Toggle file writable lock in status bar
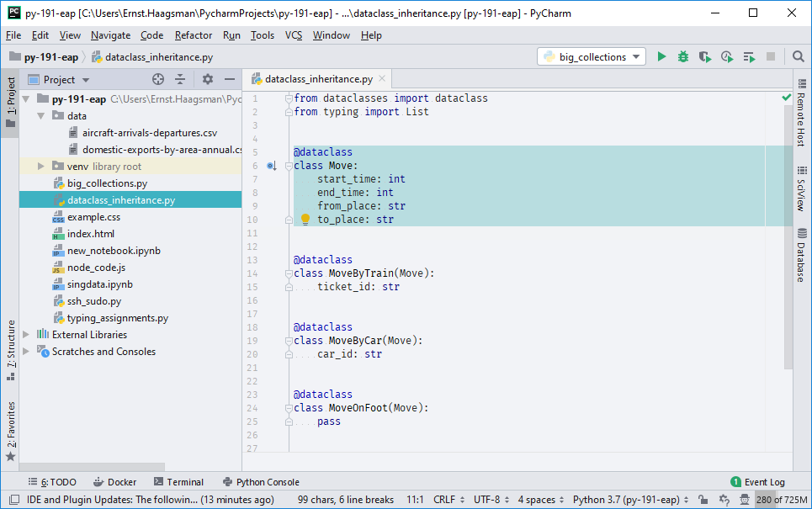Screen dimensions: 812x509 [x=703, y=499]
